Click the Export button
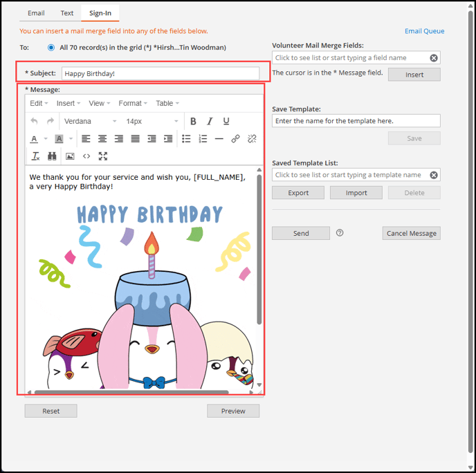This screenshot has width=476, height=473. tap(298, 193)
